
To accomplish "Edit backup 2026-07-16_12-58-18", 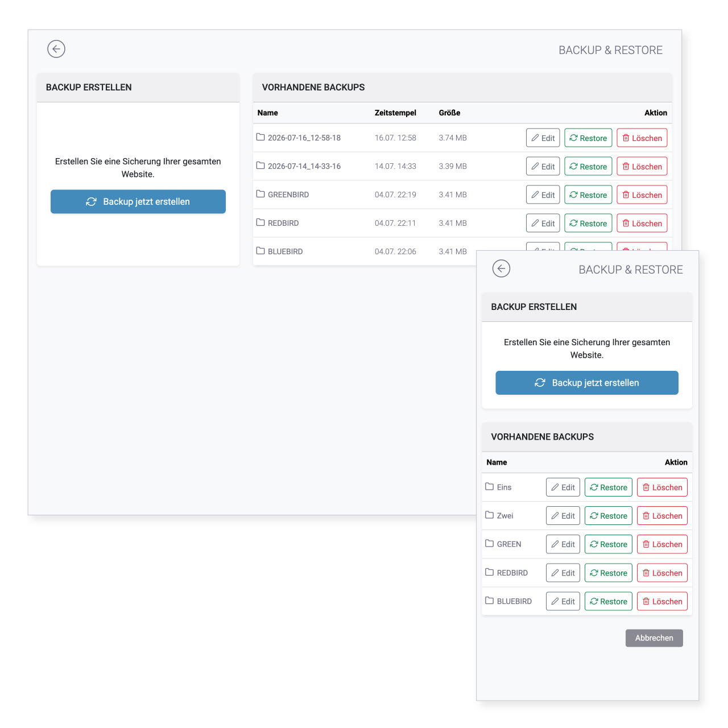I will (x=543, y=138).
